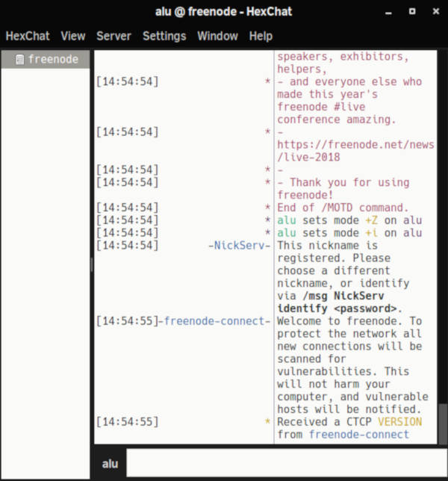
Task: Open the Help menu
Action: click(261, 36)
